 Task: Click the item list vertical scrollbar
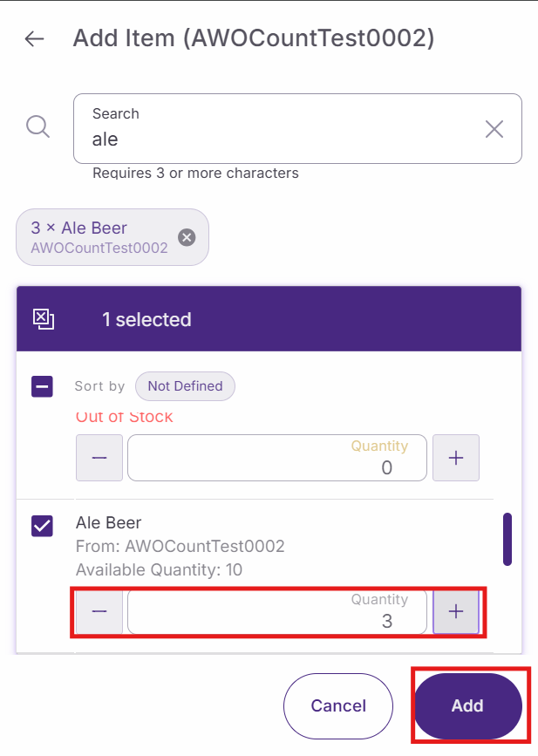coord(507,539)
